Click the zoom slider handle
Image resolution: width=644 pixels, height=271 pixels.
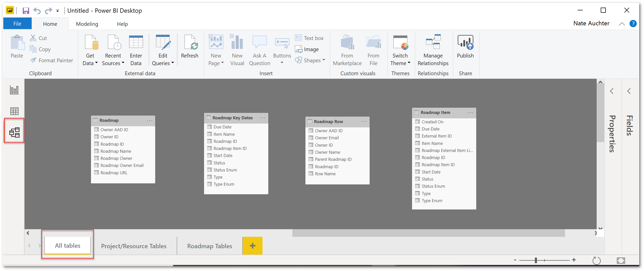[x=536, y=260]
